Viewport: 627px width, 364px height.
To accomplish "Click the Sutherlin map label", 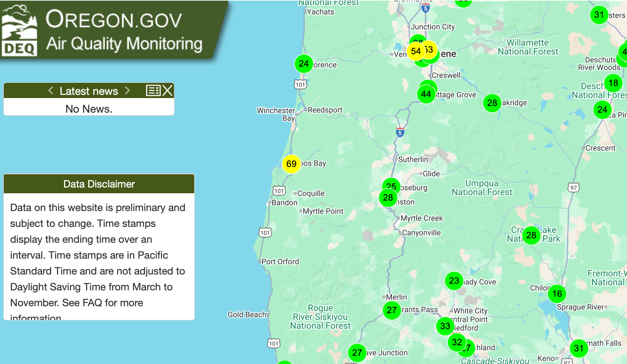I will 413,159.
